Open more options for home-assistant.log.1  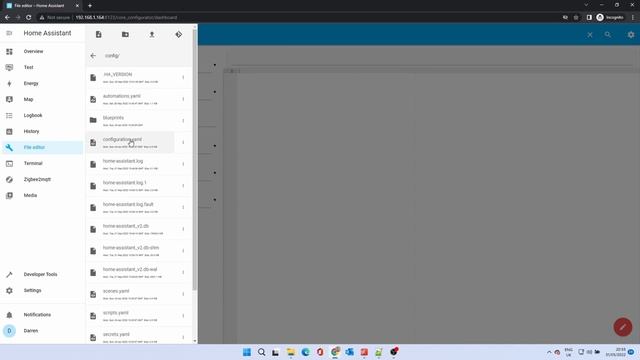(183, 186)
